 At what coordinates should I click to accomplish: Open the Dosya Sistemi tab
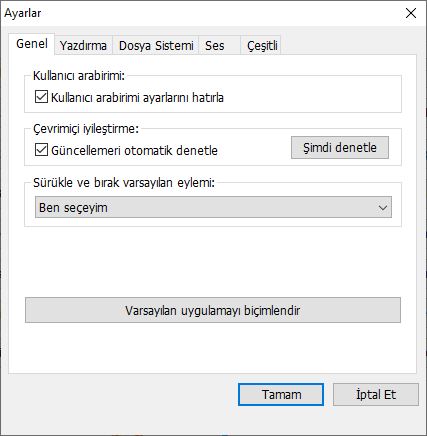[x=156, y=45]
